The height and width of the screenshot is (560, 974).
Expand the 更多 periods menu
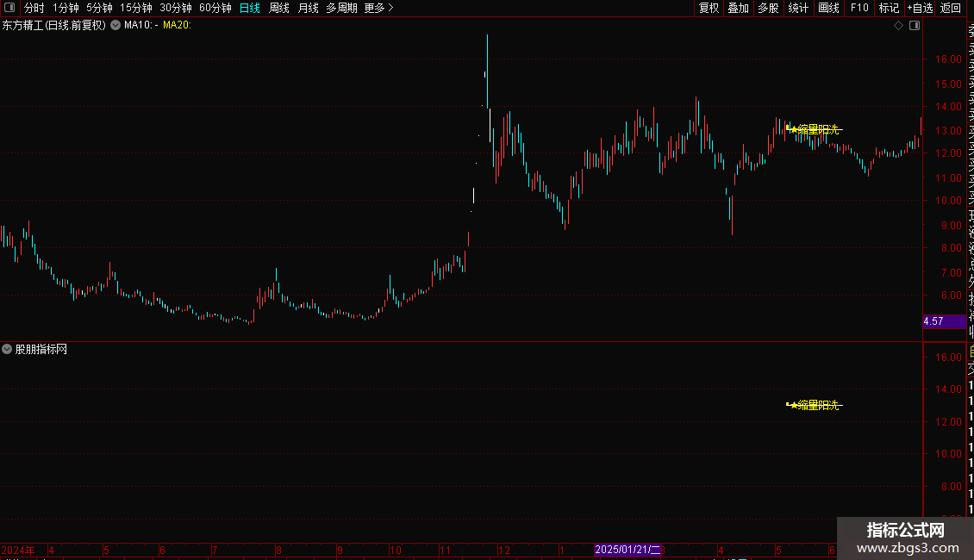[x=378, y=8]
